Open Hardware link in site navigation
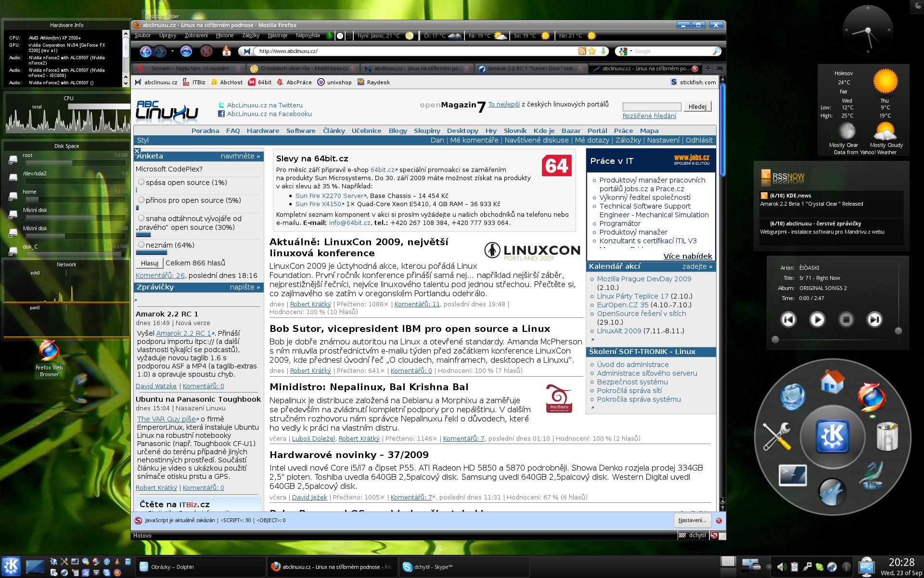The width and height of the screenshot is (924, 578). point(263,131)
